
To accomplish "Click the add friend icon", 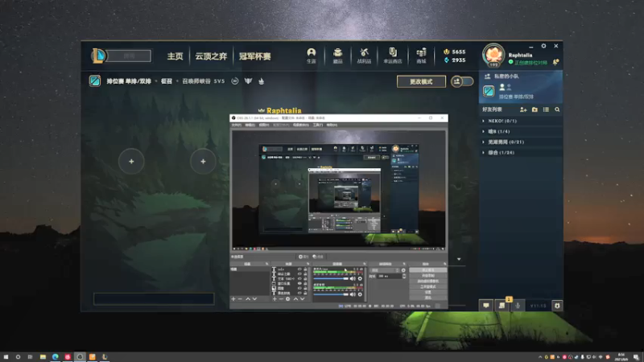I will pyautogui.click(x=523, y=109).
